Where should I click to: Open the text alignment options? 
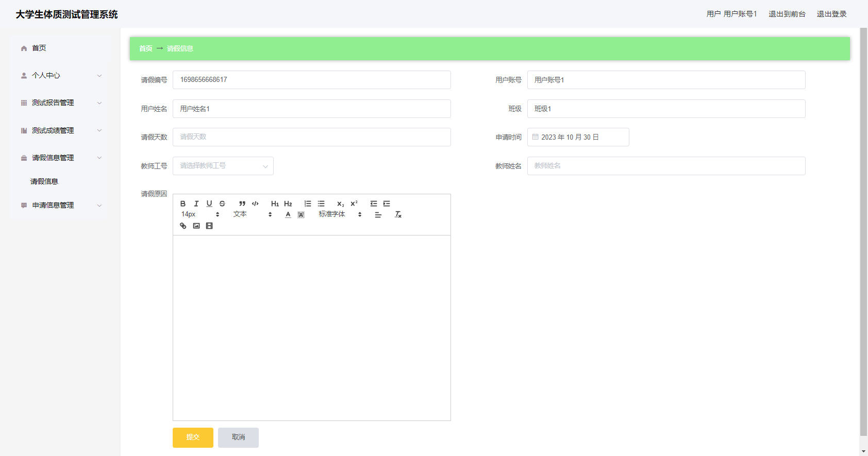(378, 214)
